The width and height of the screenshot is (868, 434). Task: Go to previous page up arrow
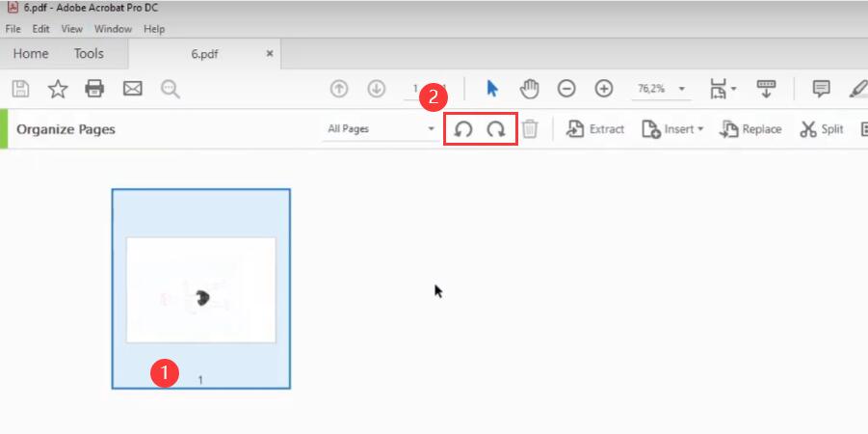(339, 89)
